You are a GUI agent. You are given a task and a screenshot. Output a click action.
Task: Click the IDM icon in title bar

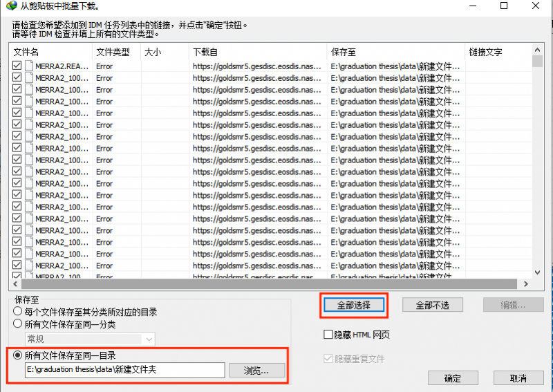pos(11,6)
